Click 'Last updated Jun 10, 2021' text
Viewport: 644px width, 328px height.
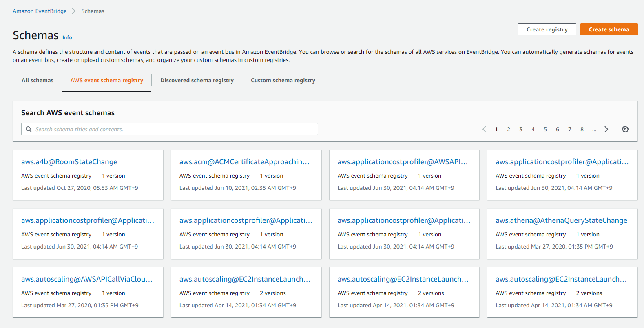point(238,188)
